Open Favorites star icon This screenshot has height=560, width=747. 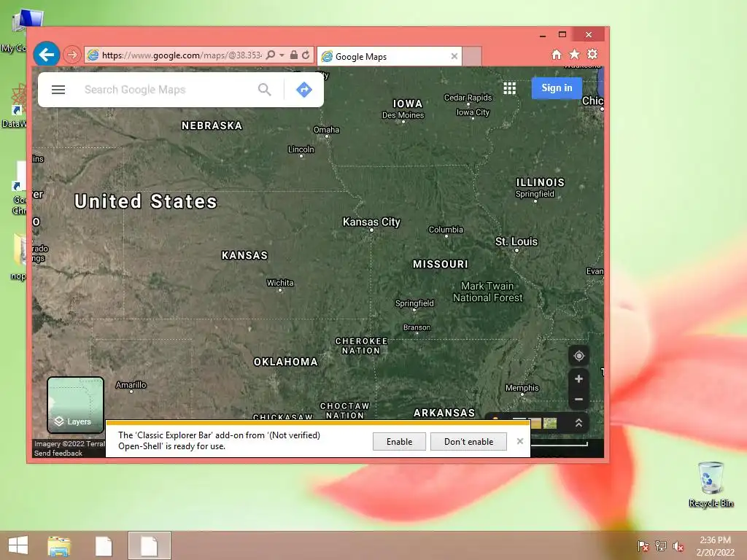tap(575, 54)
